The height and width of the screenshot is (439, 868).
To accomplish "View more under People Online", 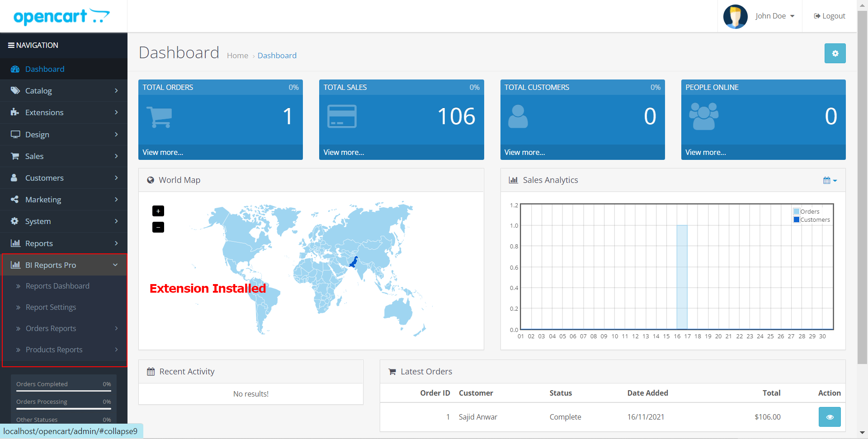I will [706, 153].
